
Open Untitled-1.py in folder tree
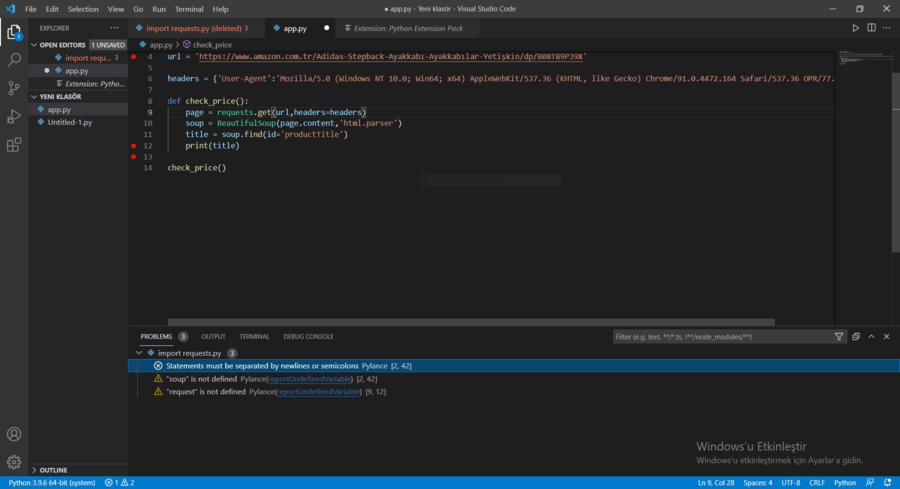click(77, 122)
